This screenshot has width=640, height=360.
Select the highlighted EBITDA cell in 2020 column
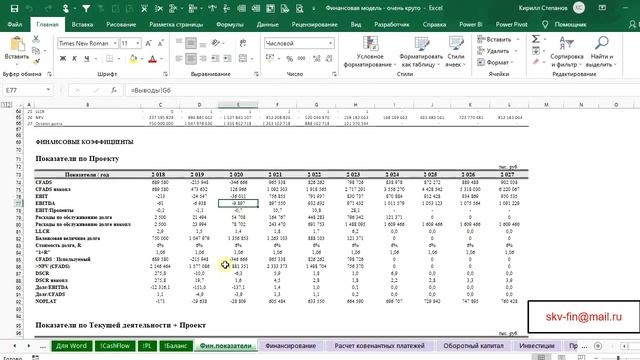[x=238, y=203]
